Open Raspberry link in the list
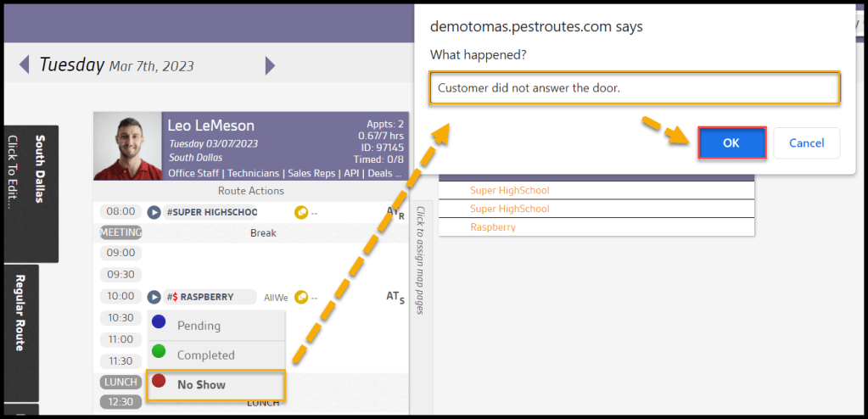This screenshot has height=419, width=868. coord(493,227)
